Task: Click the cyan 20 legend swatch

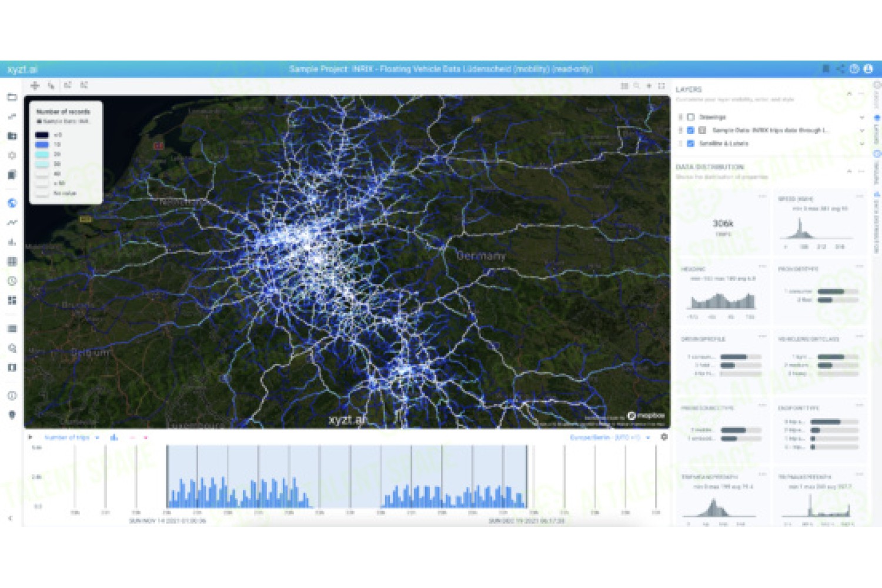Action: pyautogui.click(x=42, y=154)
